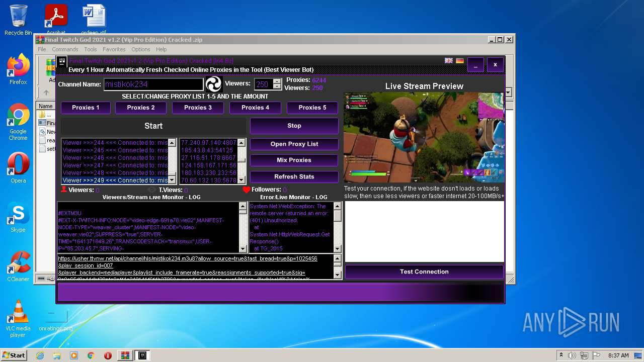
Task: Click Open Proxy List button
Action: click(294, 144)
